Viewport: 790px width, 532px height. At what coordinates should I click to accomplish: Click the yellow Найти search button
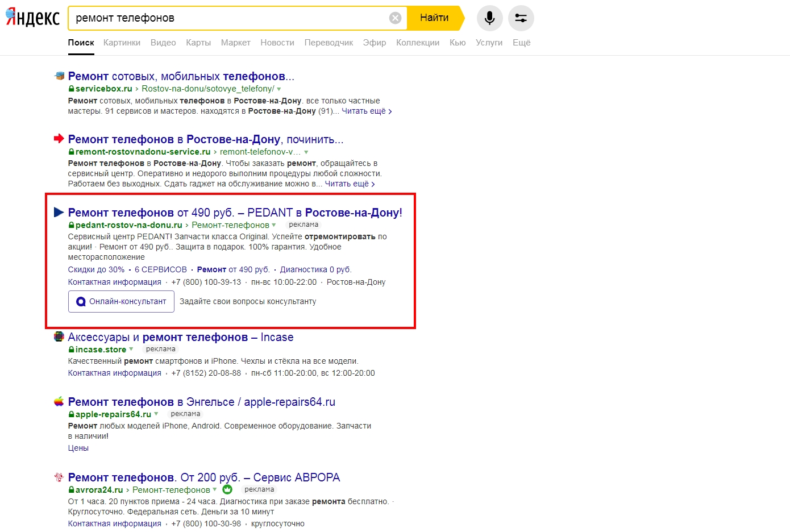pyautogui.click(x=435, y=18)
